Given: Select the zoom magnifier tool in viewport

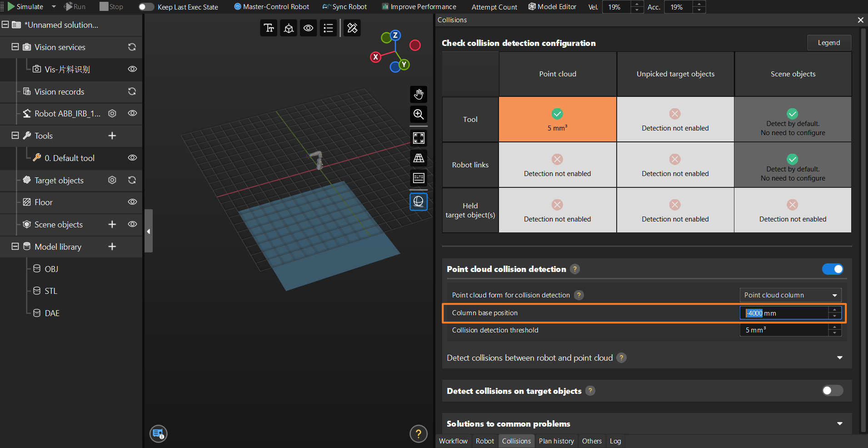Looking at the screenshot, I should point(419,114).
